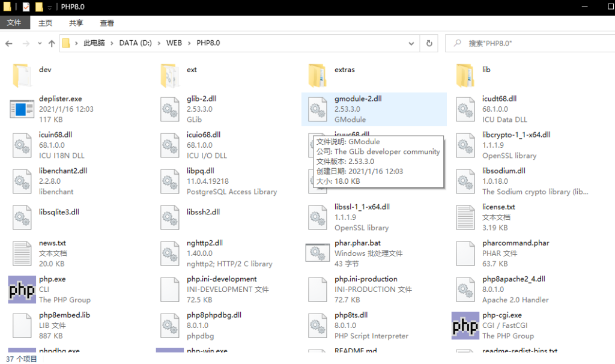
Task: Click the properties icon in the title bar
Action: click(x=26, y=7)
